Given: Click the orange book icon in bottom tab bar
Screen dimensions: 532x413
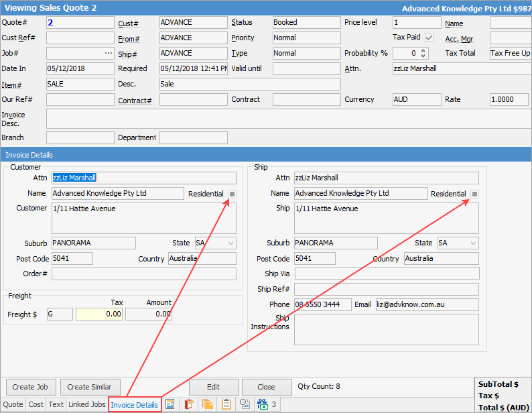Looking at the screenshot, I should tap(189, 404).
